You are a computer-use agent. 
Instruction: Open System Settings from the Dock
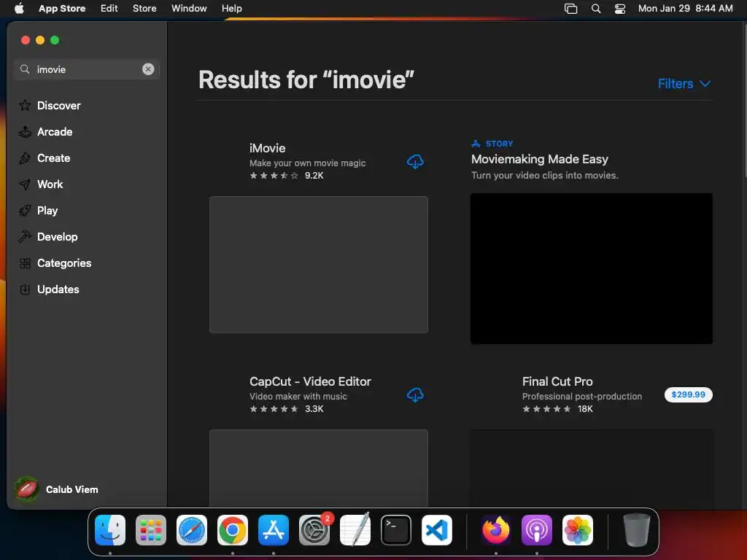[x=314, y=530]
